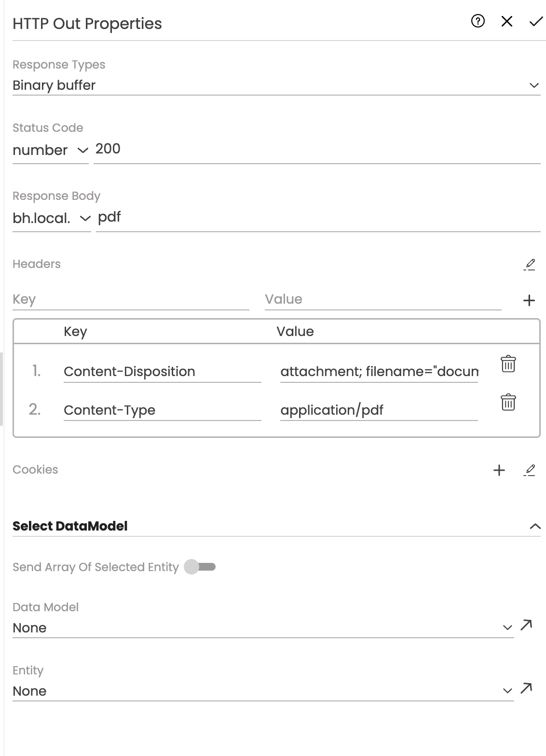
Task: Open Entity arrow link icon
Action: (x=526, y=688)
